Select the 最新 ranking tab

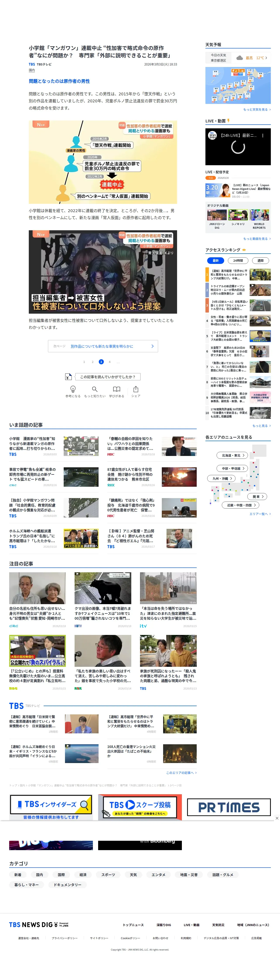[x=215, y=261]
